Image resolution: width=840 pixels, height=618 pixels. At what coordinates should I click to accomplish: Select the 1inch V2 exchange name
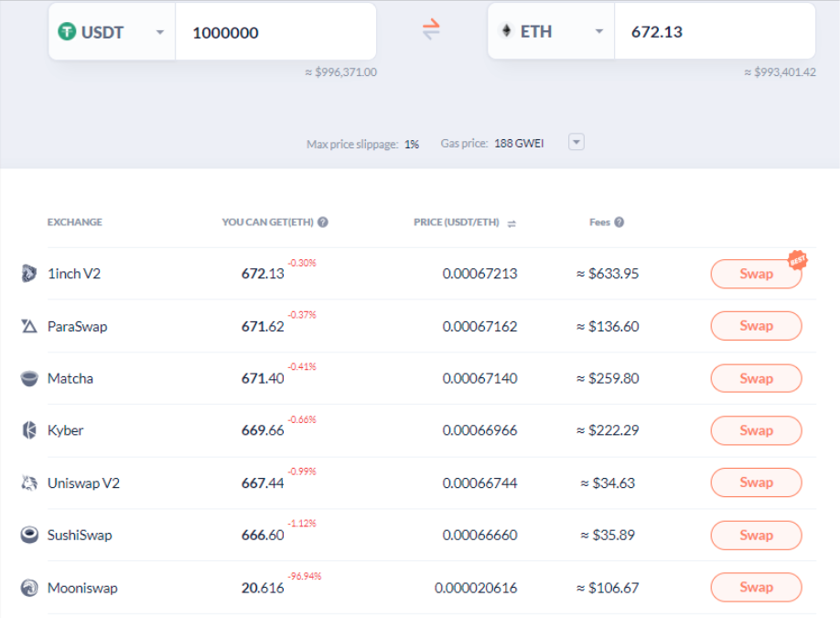tap(74, 274)
